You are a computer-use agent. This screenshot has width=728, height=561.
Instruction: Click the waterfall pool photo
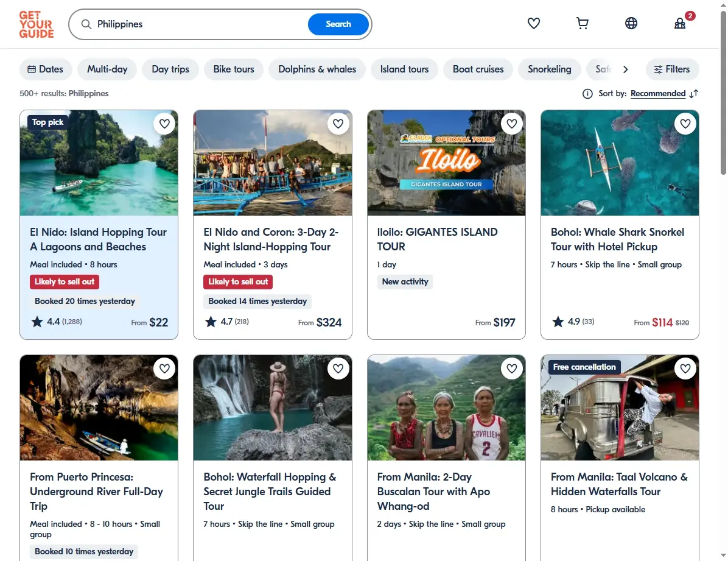[x=273, y=408]
